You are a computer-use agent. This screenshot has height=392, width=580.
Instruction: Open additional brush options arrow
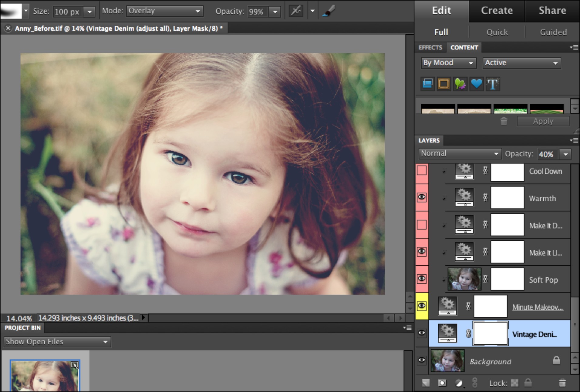[x=312, y=11]
